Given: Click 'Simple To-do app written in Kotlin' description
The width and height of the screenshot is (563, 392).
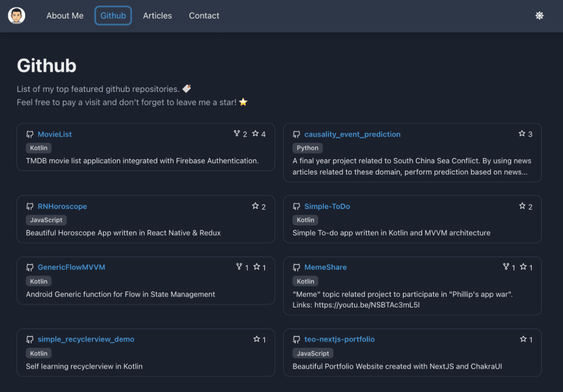Looking at the screenshot, I should point(392,233).
